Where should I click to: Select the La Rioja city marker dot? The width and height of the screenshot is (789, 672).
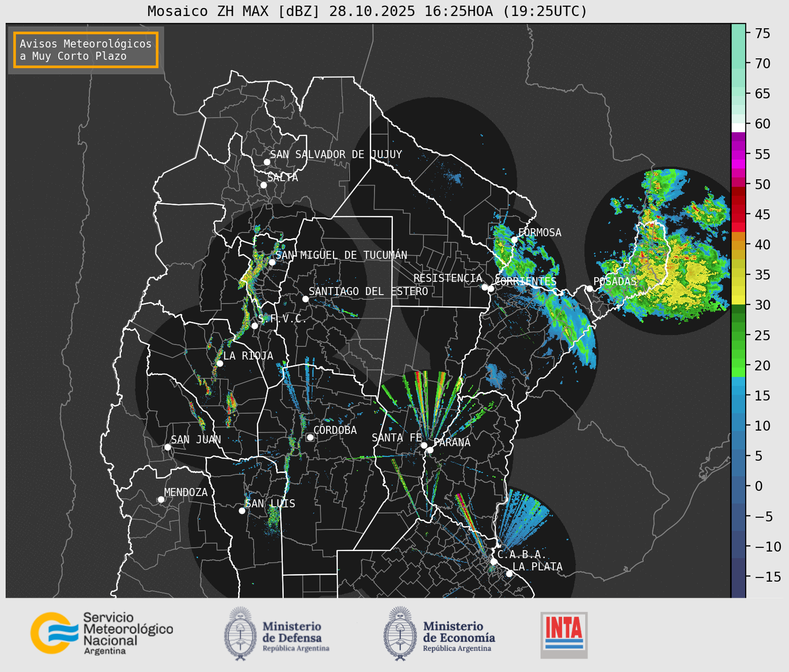pos(220,363)
